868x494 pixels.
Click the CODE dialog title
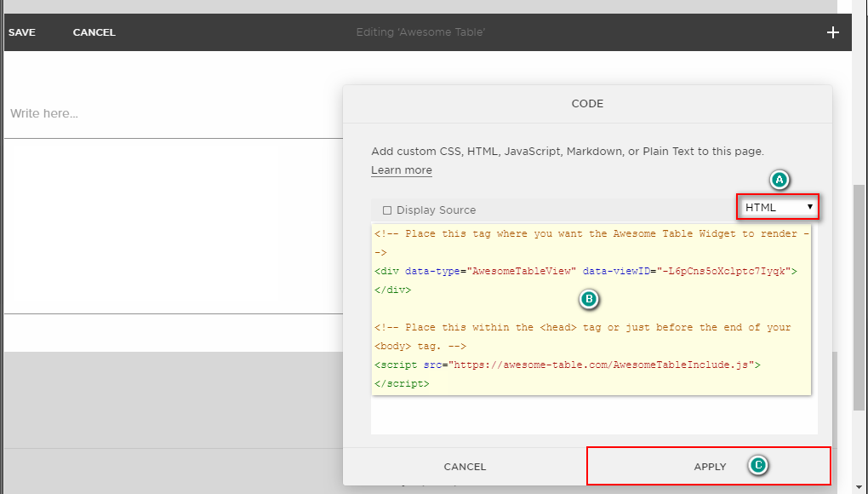pos(587,104)
